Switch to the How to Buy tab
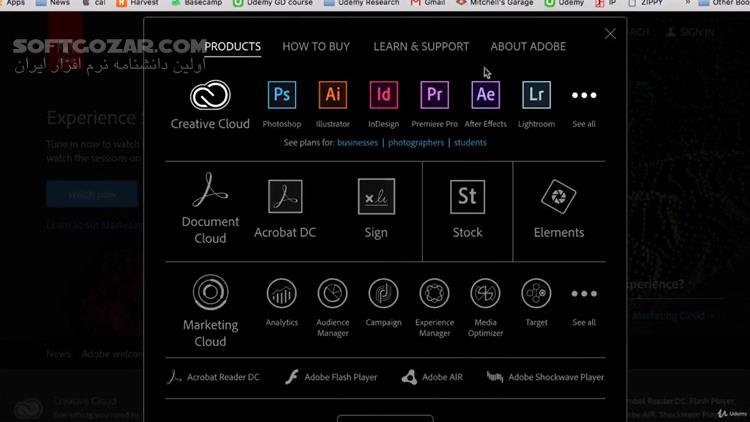 (x=316, y=46)
